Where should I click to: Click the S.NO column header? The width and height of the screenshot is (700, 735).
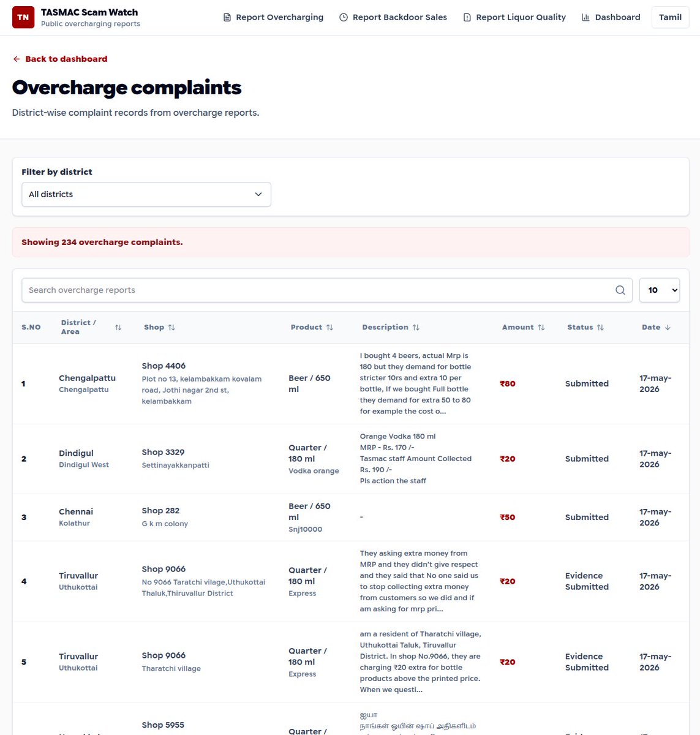pyautogui.click(x=31, y=328)
